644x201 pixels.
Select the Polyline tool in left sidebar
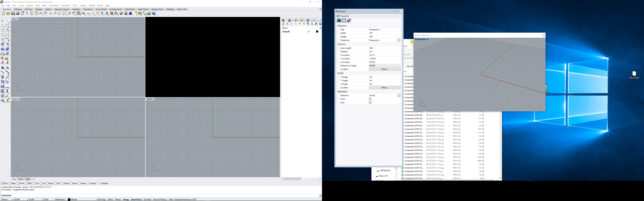(3, 25)
